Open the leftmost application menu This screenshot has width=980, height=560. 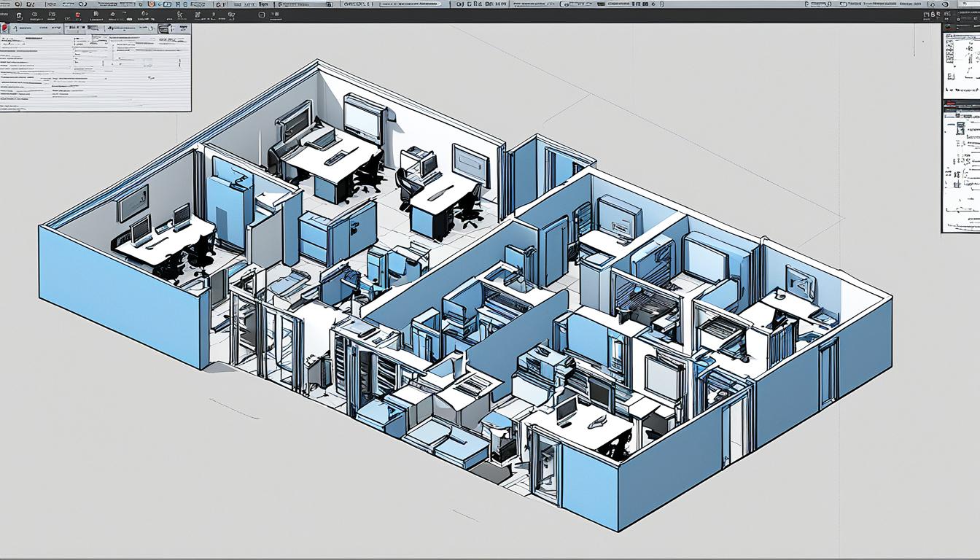click(x=6, y=5)
